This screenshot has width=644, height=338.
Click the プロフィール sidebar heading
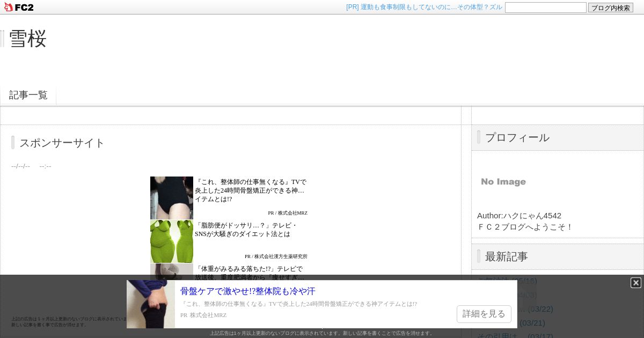tap(517, 137)
